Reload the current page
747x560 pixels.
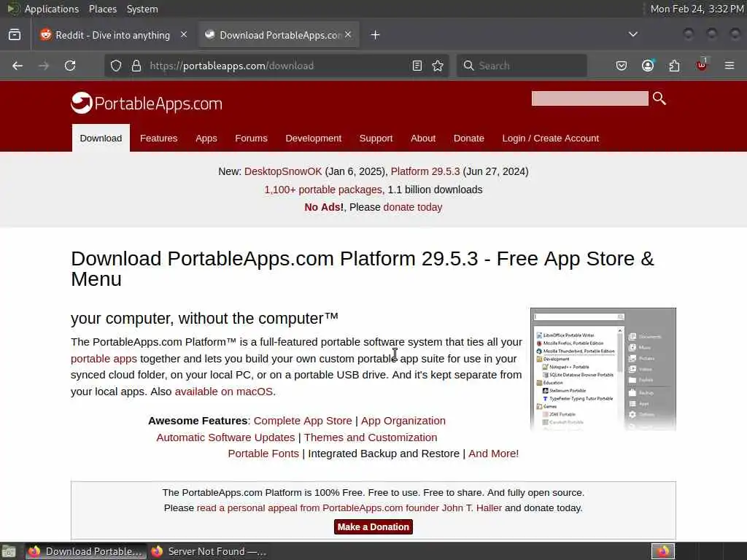[70, 66]
